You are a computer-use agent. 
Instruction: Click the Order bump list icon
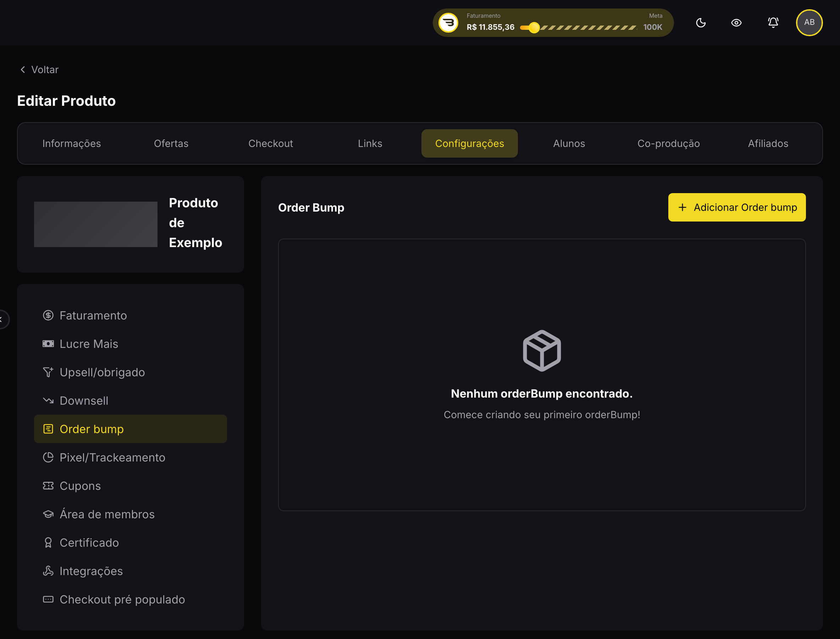pyautogui.click(x=48, y=429)
